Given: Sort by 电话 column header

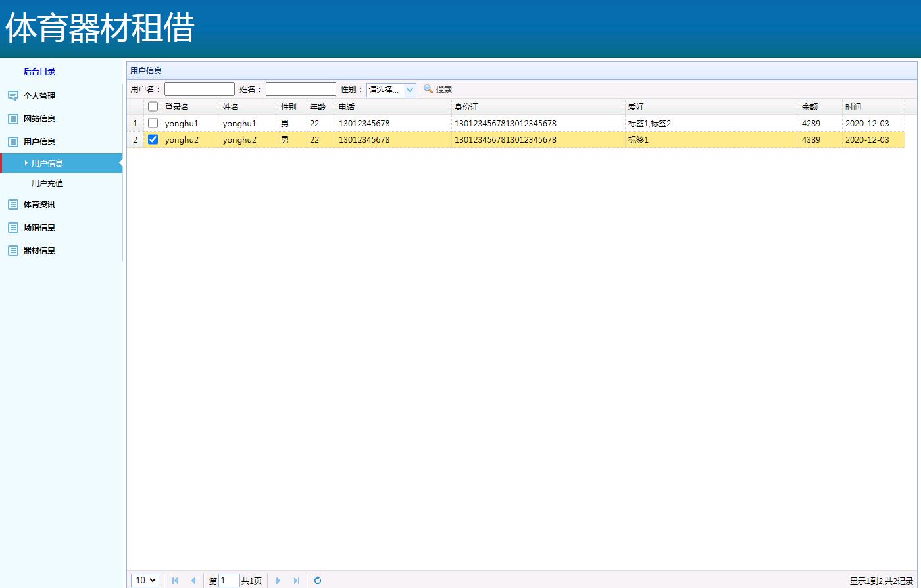Looking at the screenshot, I should (393, 107).
